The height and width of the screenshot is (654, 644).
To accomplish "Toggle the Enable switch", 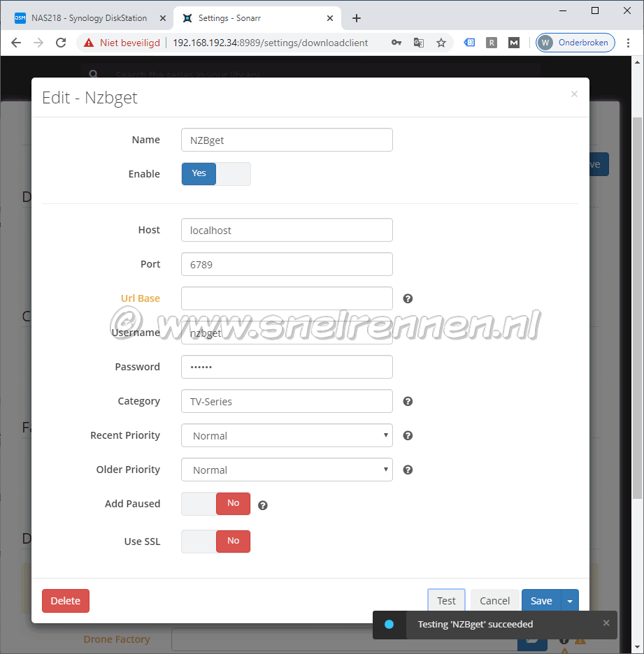I will (216, 173).
